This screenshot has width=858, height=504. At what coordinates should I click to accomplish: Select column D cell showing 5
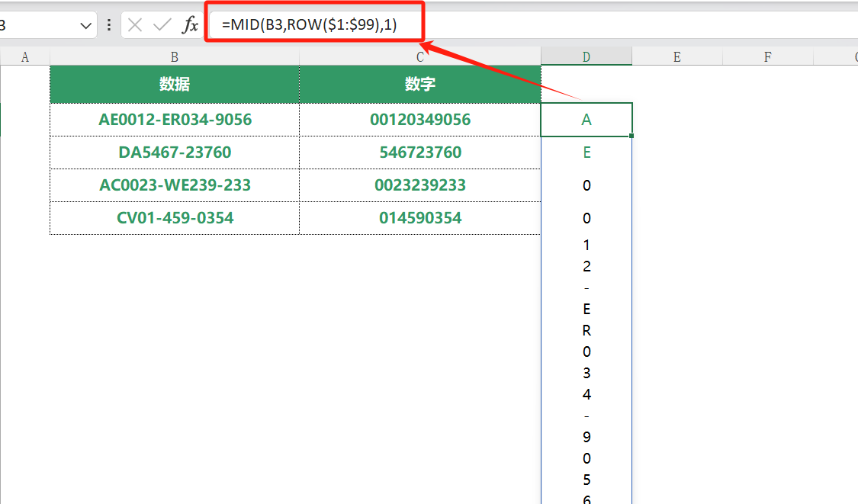(x=586, y=480)
